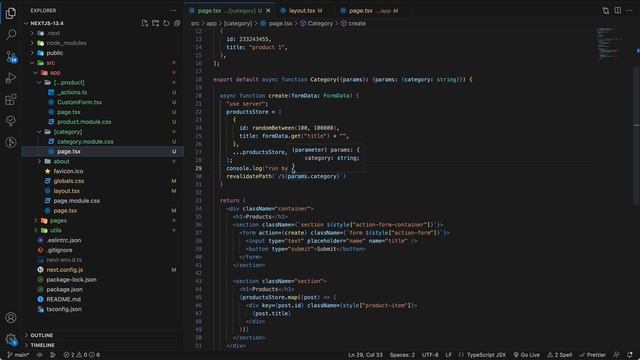Collapse the NEXTJS-13.4 root folder
This screenshot has height=360, width=640.
click(x=47, y=23)
